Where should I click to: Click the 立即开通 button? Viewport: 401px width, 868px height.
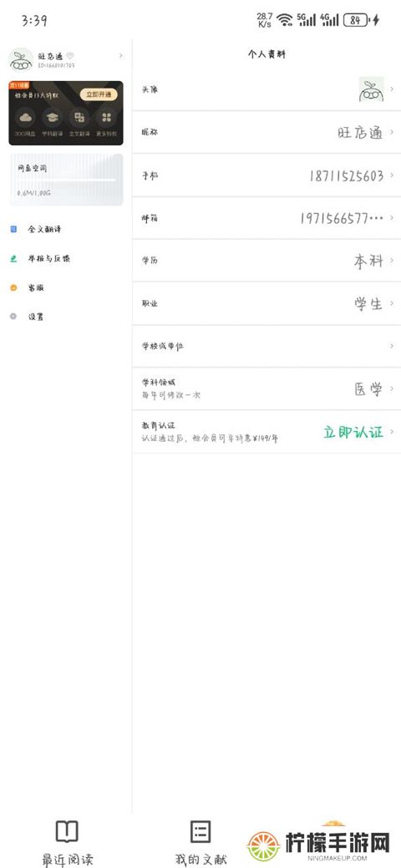click(x=99, y=94)
